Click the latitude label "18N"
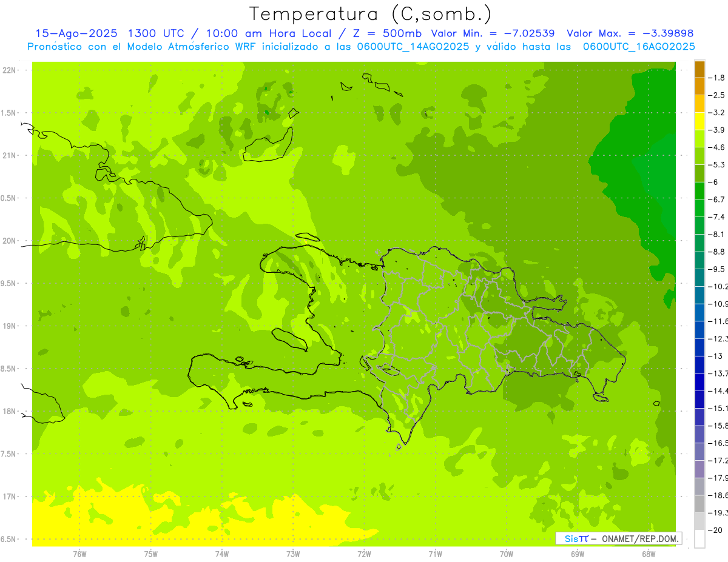Viewport: 728px width, 562px height. [x=8, y=412]
